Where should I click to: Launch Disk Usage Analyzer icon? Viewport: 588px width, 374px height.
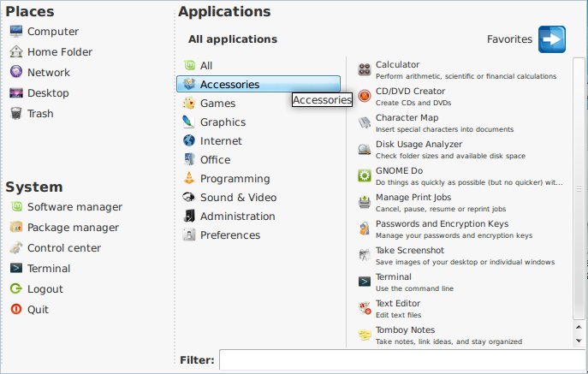(x=364, y=149)
